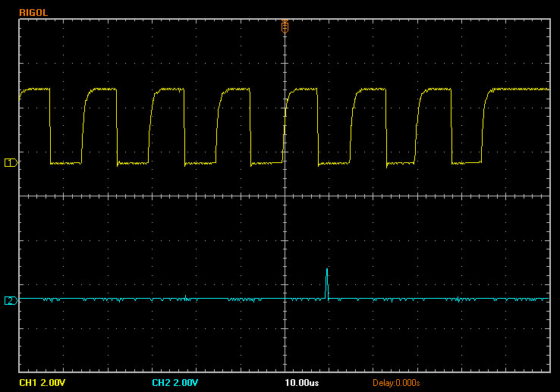This screenshot has height=392, width=560.
Task: Click the first falling edge of yellow waveform
Action: pos(50,125)
